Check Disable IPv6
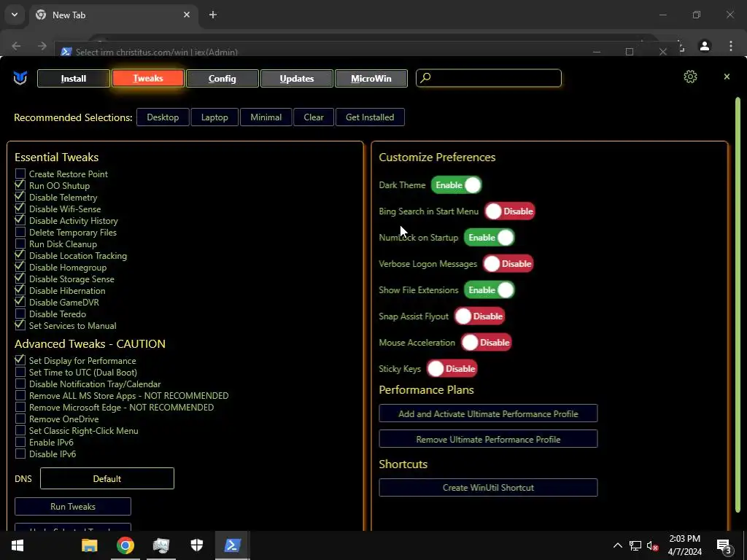The image size is (747, 560). 20,454
